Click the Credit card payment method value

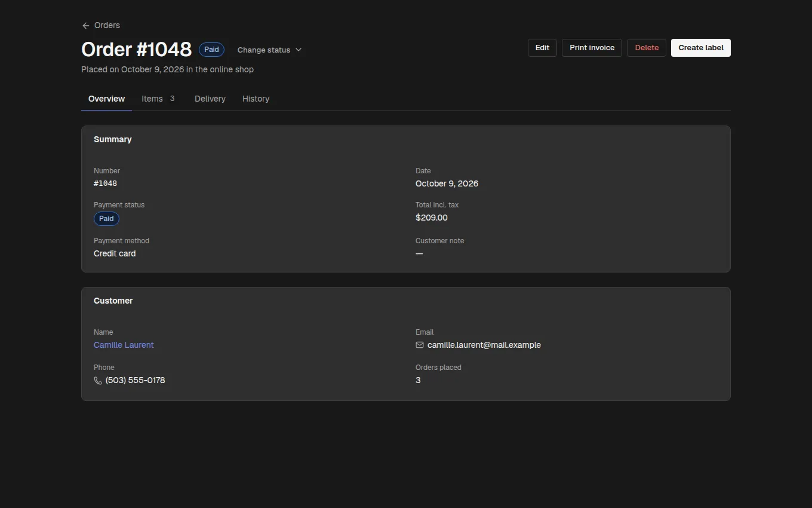[115, 253]
